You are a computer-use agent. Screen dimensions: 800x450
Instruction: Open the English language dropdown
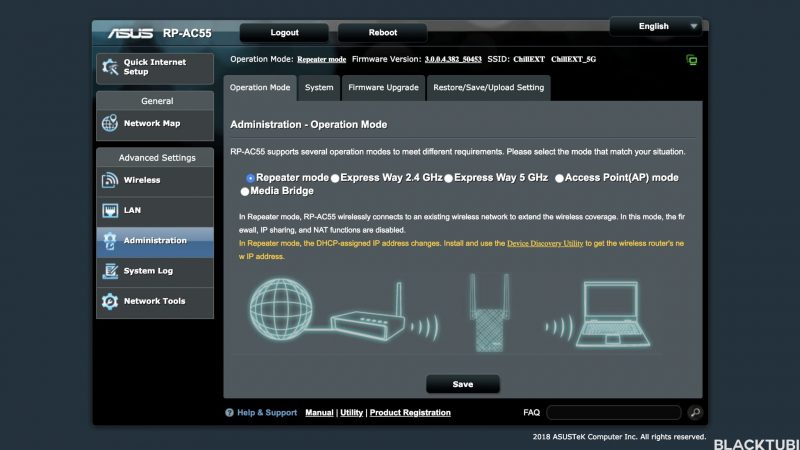(656, 27)
